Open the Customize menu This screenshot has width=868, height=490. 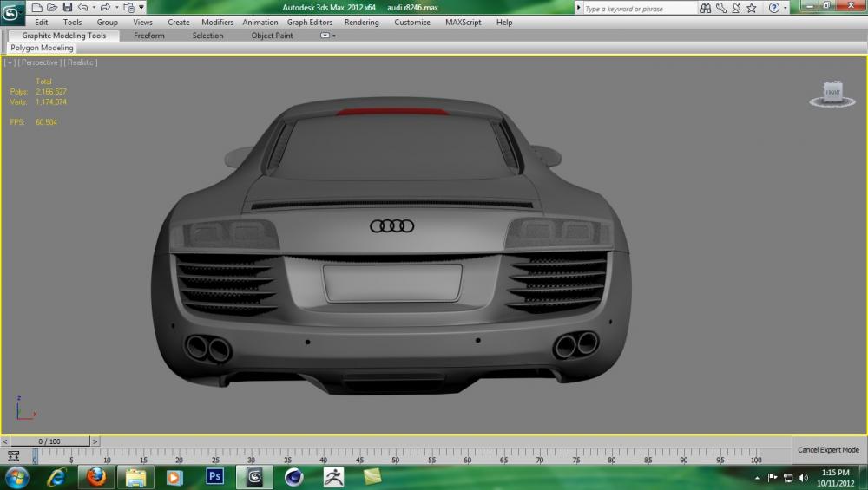click(x=411, y=23)
